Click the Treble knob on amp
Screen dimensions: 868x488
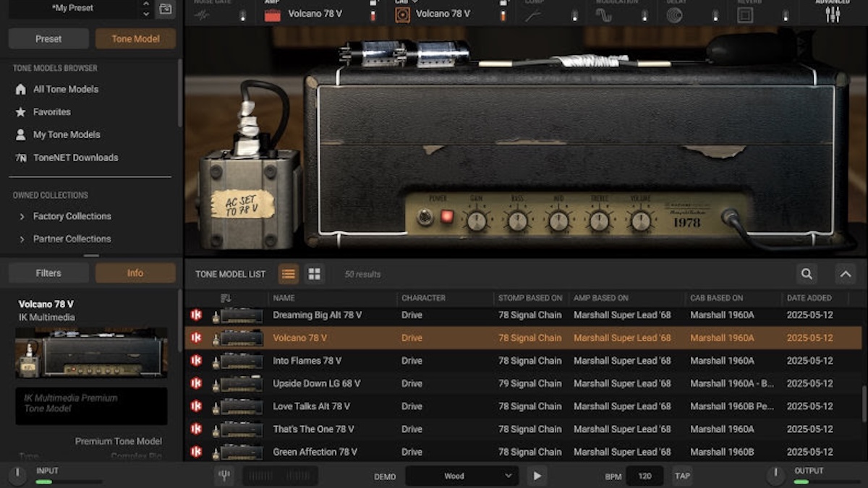(x=600, y=221)
